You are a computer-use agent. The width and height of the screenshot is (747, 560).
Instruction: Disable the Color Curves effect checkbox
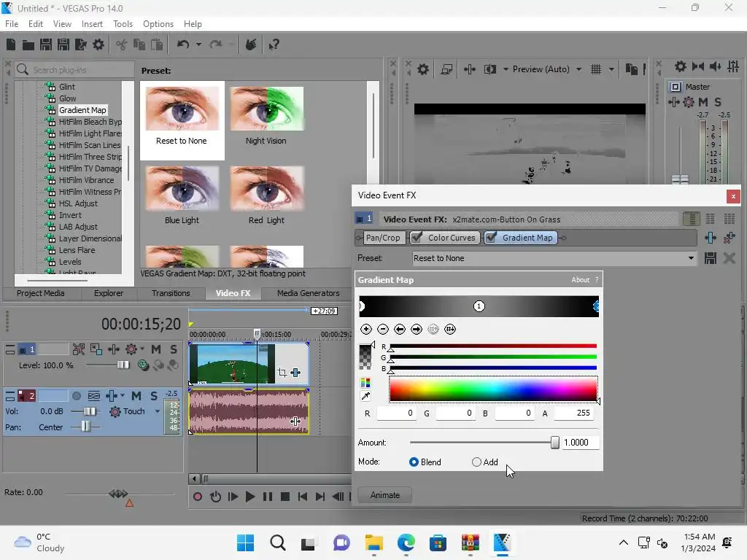click(x=417, y=237)
